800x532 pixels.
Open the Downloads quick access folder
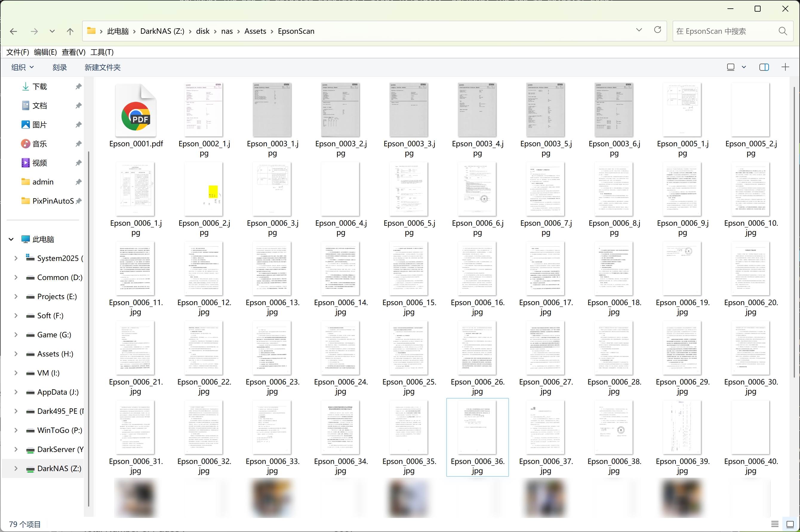39,87
